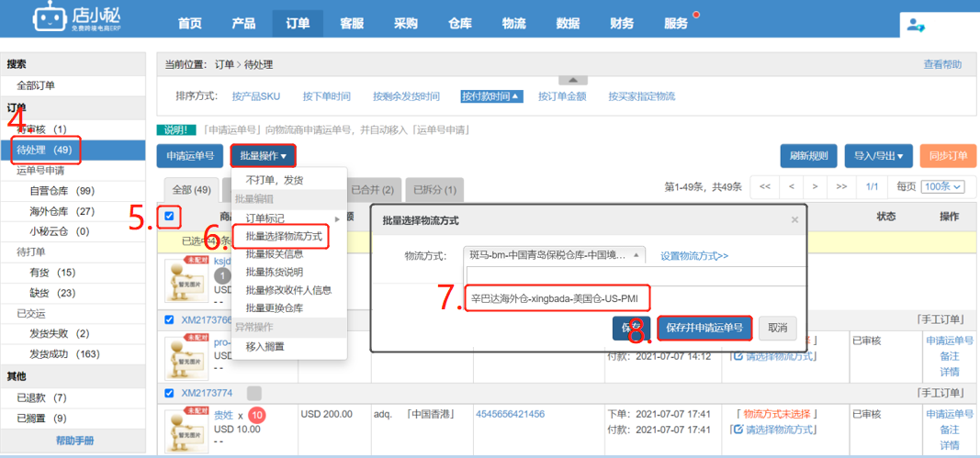Screen dimensions: 980x458
Task: Open 海外仓库 (27) in the sidebar
Action: 62,211
